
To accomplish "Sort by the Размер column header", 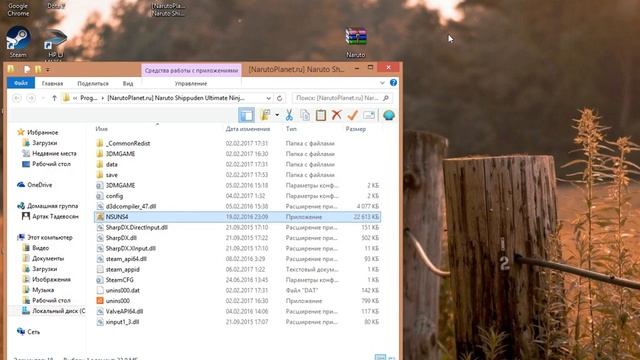I will point(356,129).
